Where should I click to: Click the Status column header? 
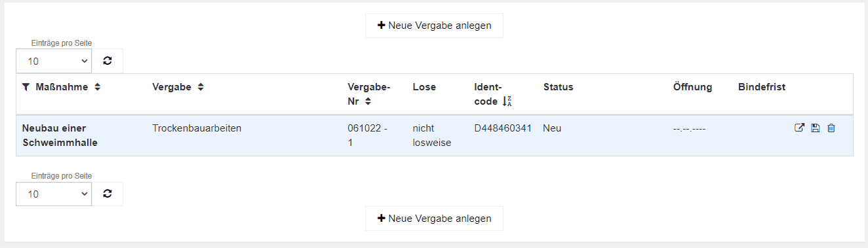[x=558, y=87]
